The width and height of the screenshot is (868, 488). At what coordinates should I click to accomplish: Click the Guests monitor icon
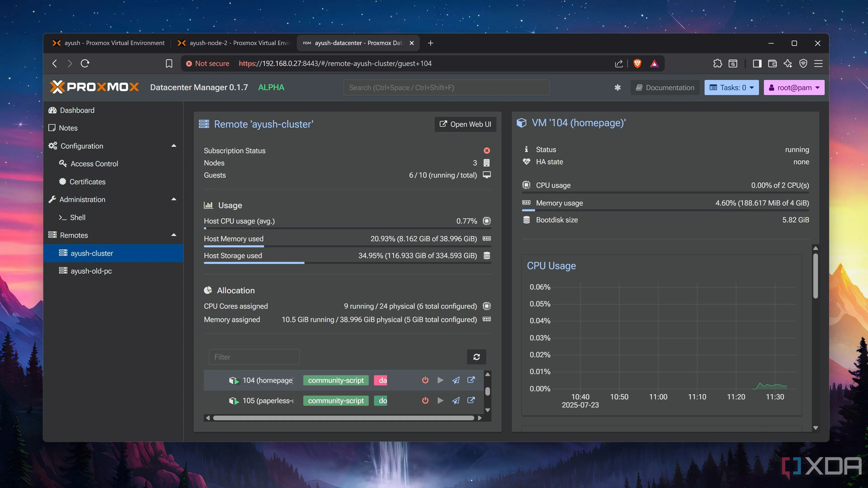click(x=487, y=175)
